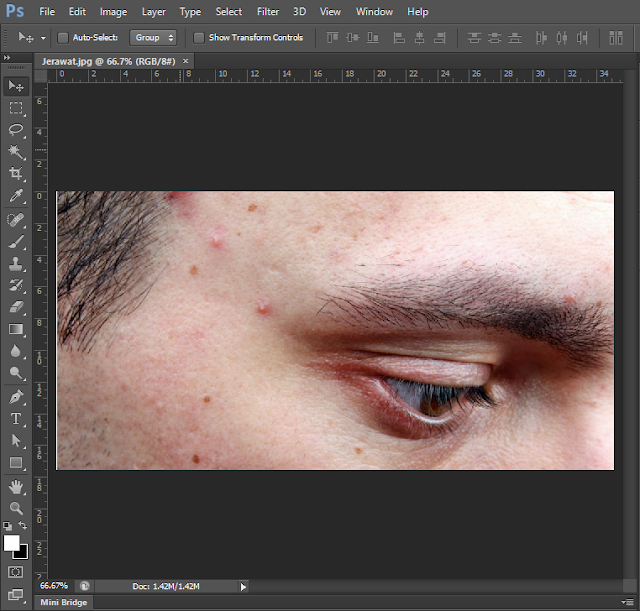Screen dimensions: 640x611
Task: Reset default foreground and background colors
Action: point(7,526)
